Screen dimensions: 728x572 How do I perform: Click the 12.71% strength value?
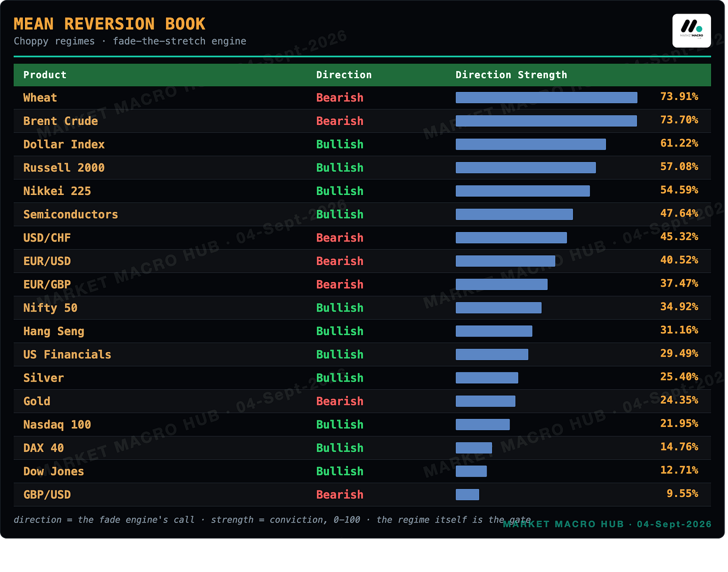679,470
